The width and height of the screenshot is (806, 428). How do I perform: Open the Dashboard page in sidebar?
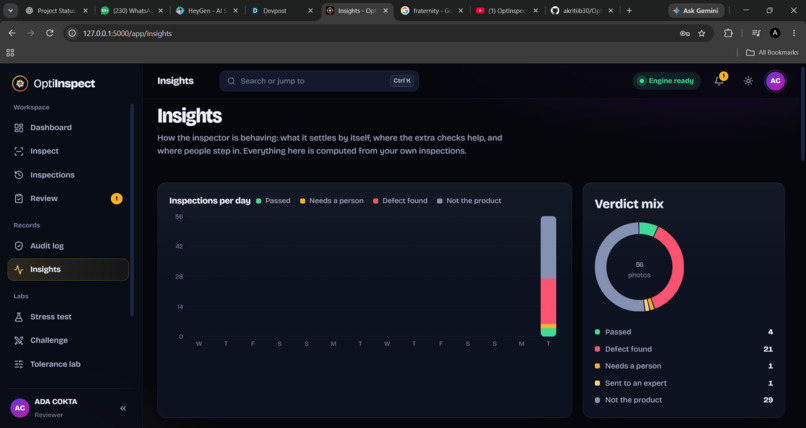point(68,127)
